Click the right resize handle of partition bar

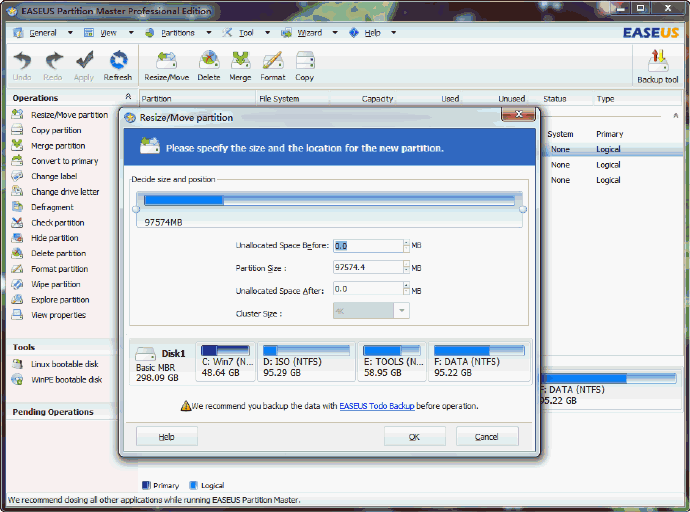click(523, 209)
